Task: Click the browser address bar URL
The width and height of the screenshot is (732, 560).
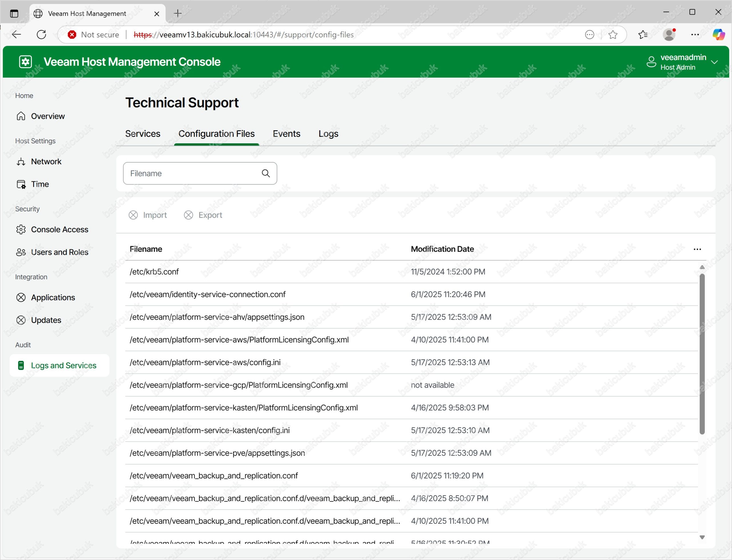Action: [244, 35]
